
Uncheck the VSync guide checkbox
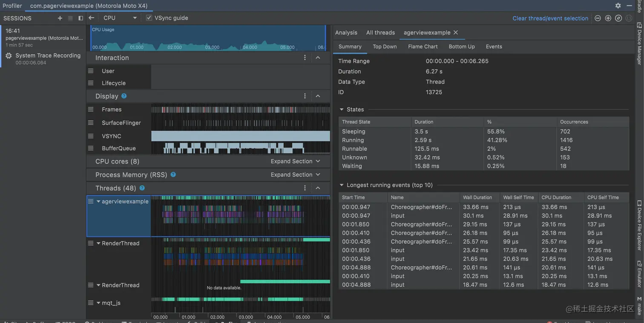pos(149,18)
